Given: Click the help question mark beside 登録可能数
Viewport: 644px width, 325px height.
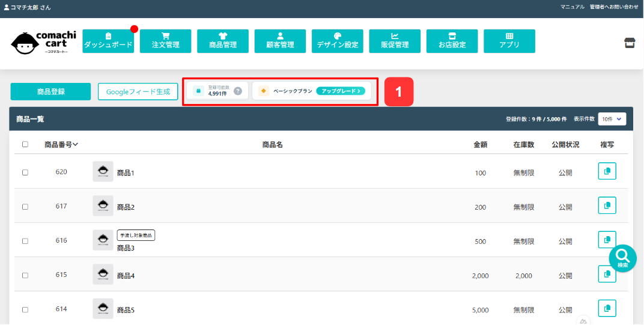Looking at the screenshot, I should 238,91.
